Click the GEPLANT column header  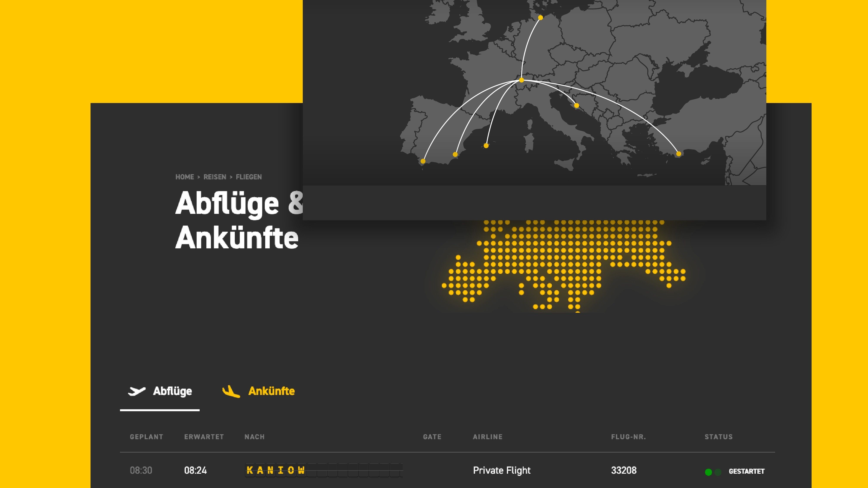click(x=146, y=437)
